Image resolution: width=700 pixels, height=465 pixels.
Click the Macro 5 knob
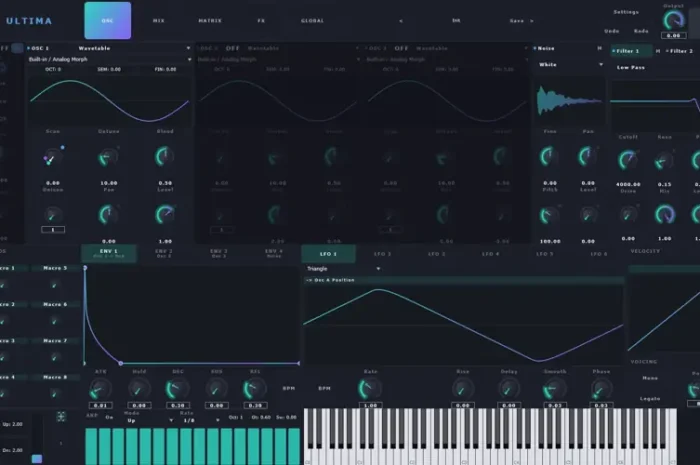pyautogui.click(x=54, y=284)
